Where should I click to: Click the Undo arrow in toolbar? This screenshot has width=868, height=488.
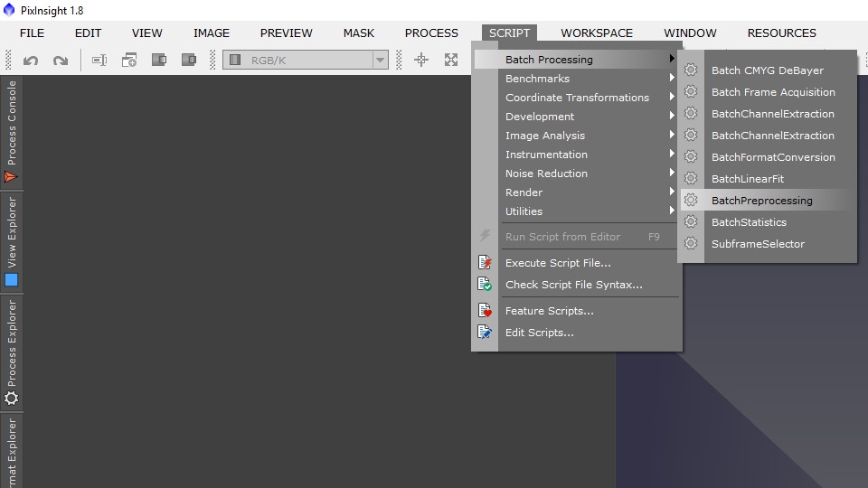click(31, 60)
